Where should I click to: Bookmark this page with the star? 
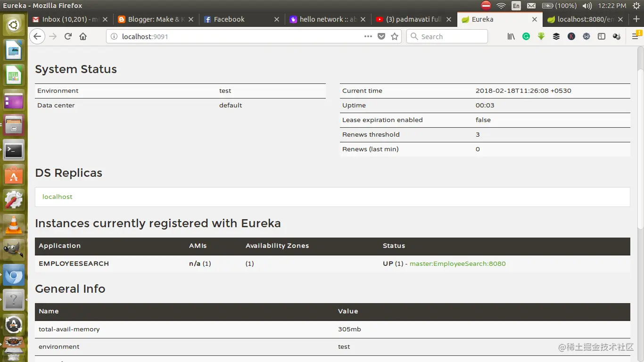coord(395,36)
